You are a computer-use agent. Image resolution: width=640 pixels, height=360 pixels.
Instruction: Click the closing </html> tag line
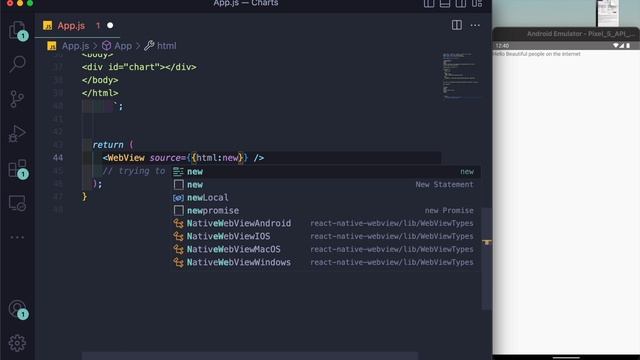100,93
